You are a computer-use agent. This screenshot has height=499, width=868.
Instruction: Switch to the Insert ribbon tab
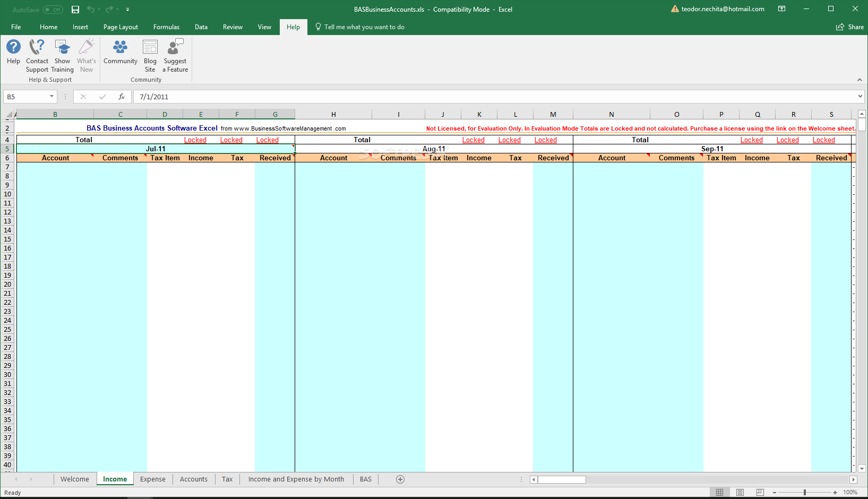80,27
